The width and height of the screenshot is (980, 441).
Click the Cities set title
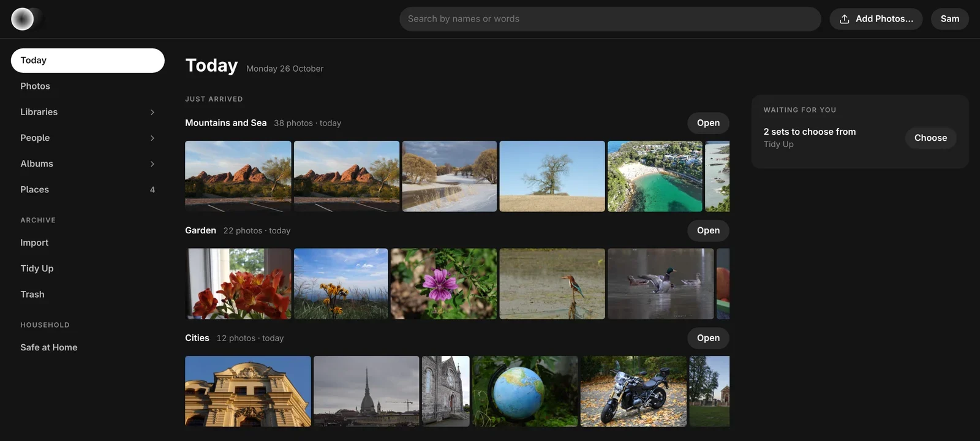(197, 338)
